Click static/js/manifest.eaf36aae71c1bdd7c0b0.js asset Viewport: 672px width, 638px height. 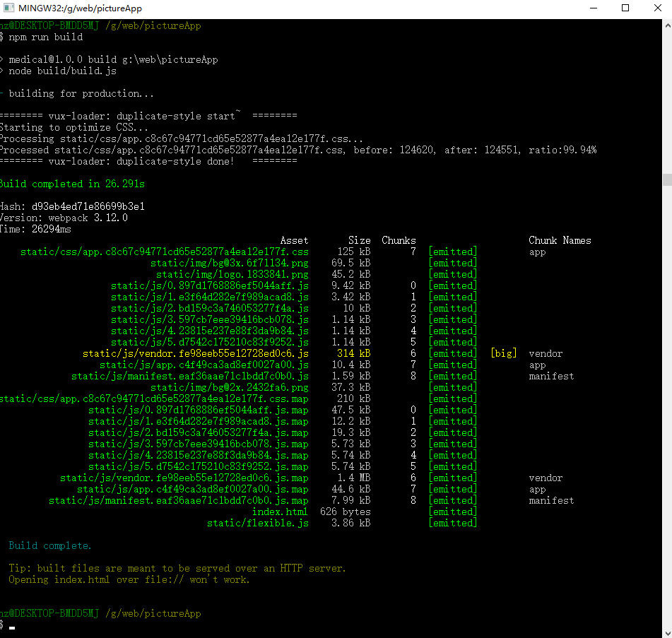coord(190,376)
